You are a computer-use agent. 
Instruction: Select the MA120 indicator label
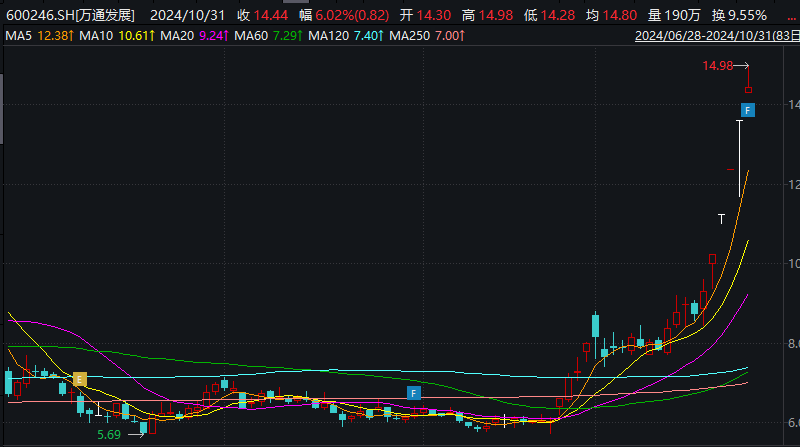click(x=328, y=36)
